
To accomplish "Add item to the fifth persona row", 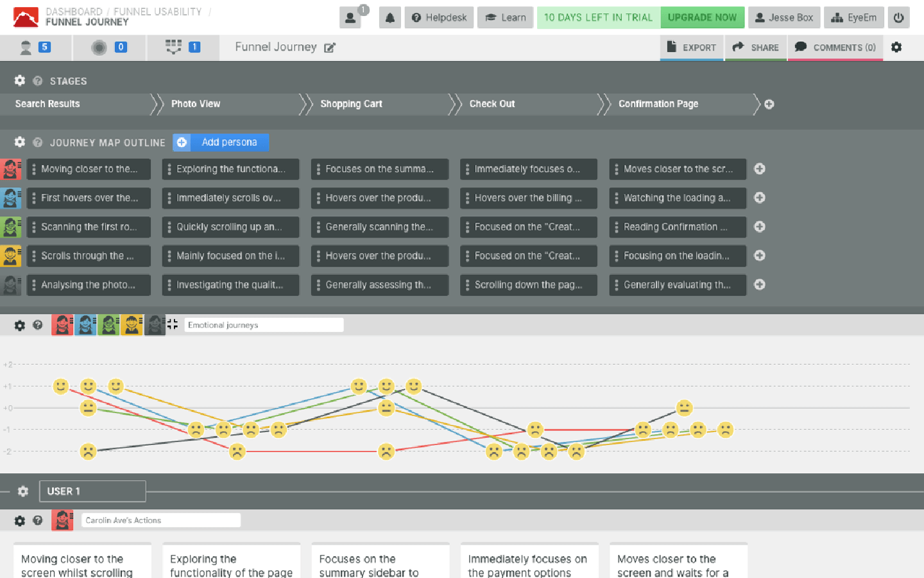I will tap(760, 285).
